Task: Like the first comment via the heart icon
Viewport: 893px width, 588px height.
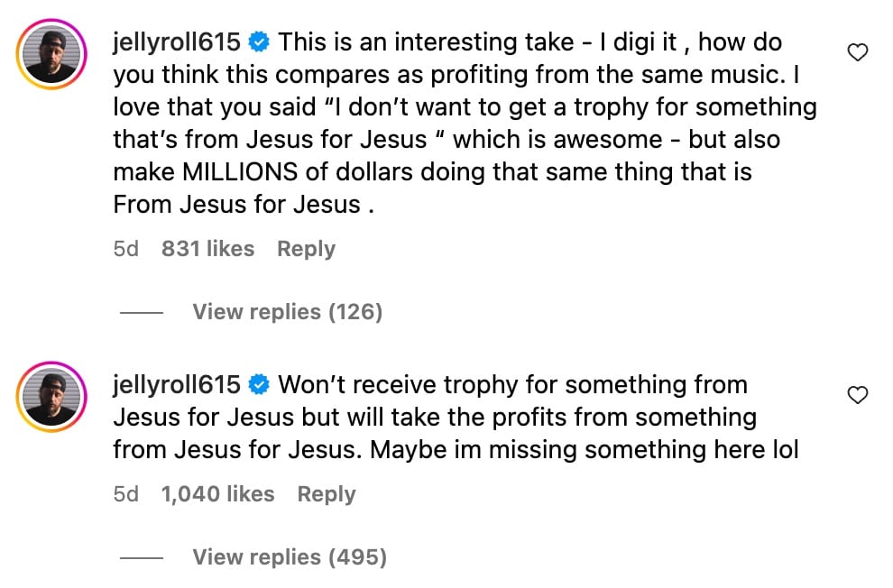Action: (x=857, y=51)
